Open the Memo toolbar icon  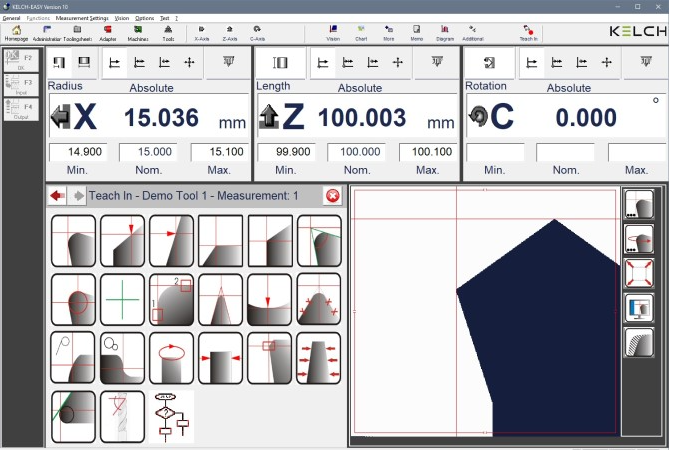coord(416,33)
